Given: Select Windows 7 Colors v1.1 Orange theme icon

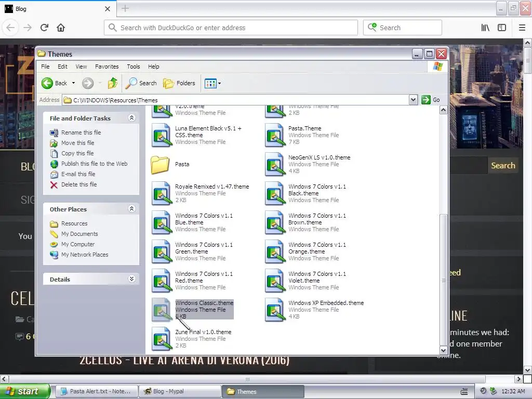Looking at the screenshot, I should (x=275, y=252).
